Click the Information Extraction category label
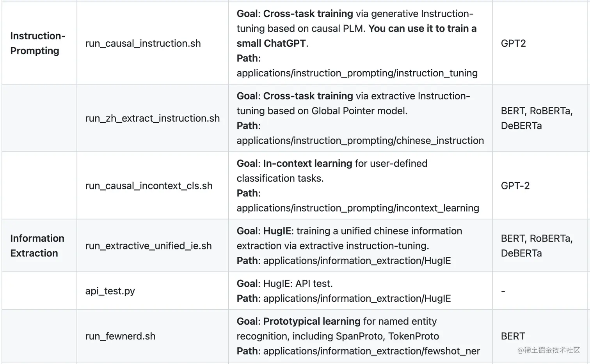Viewport: 590px width, 364px height. coord(37,246)
